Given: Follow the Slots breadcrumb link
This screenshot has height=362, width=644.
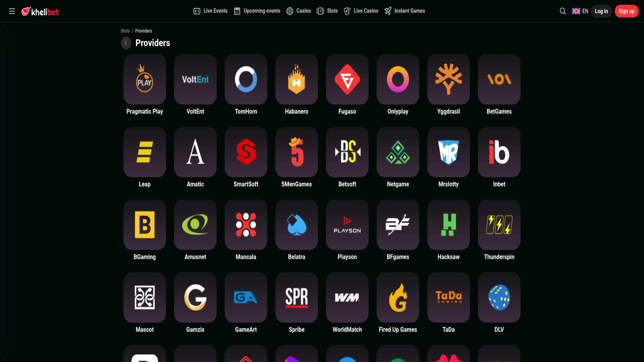Looking at the screenshot, I should [x=125, y=31].
